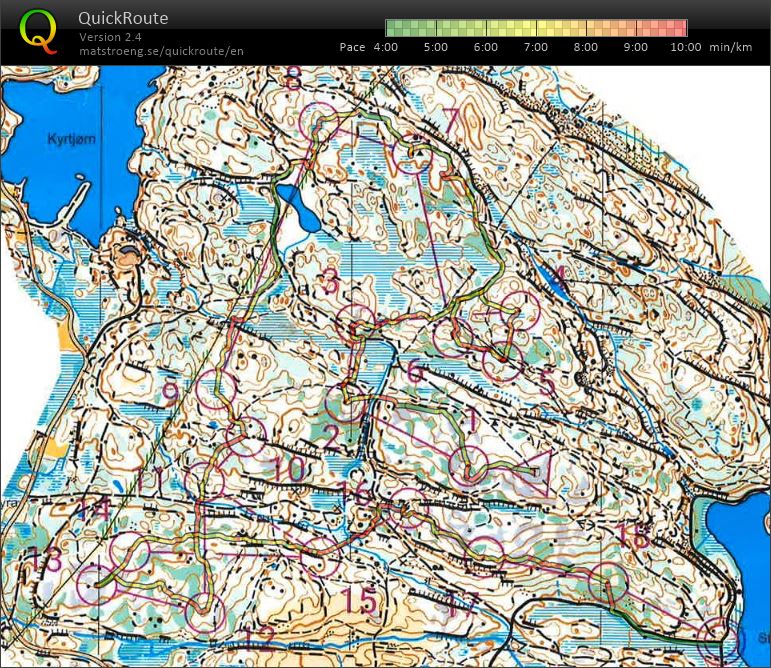Click the 6:00 pace label
The image size is (771, 668).
point(486,47)
